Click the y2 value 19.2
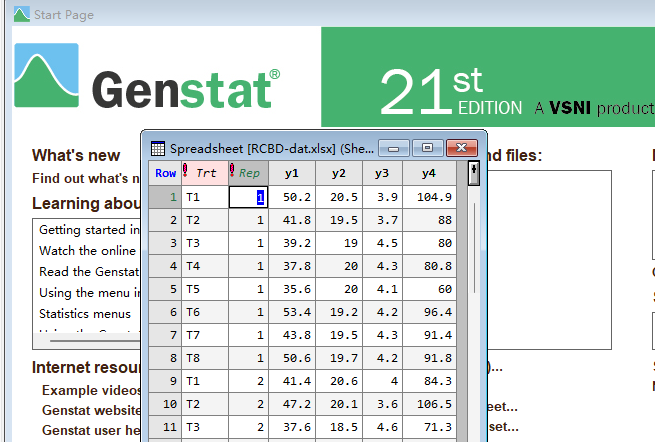 click(339, 312)
